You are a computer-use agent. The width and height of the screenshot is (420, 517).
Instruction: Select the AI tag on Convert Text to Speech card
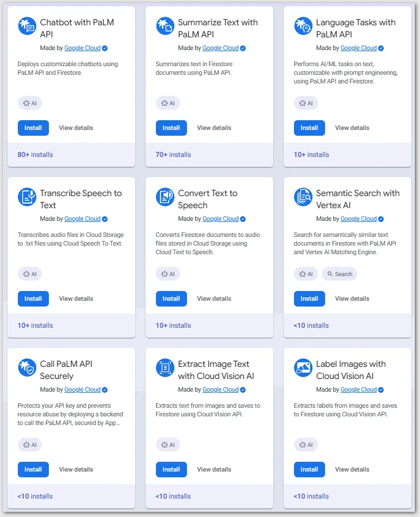pos(168,274)
